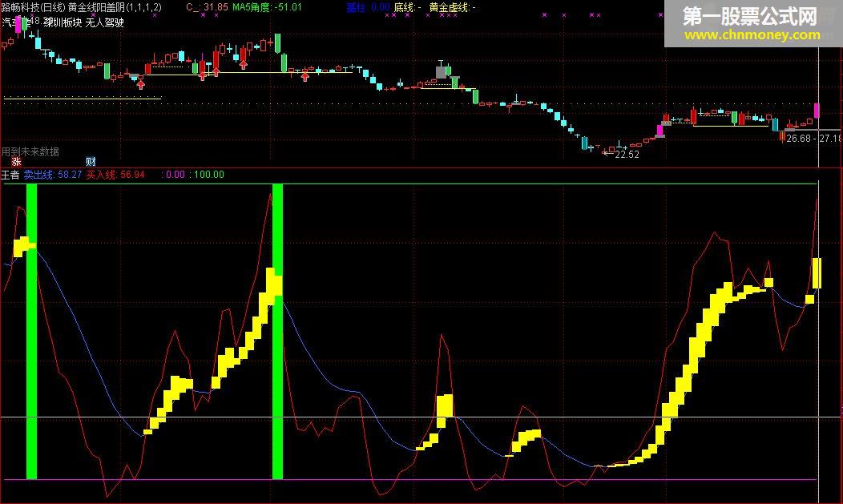Click the 用到未来数据 warning text

point(30,151)
